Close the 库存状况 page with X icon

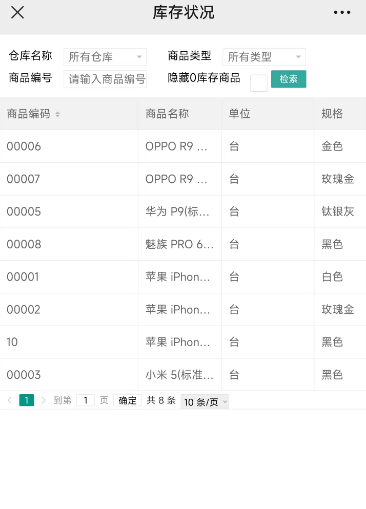click(17, 13)
